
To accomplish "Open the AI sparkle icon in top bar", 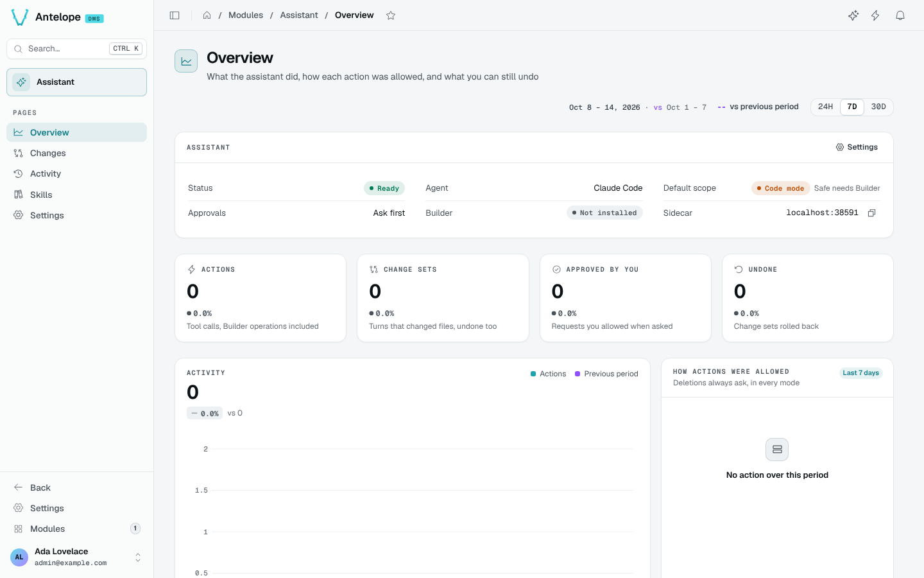I will point(853,15).
